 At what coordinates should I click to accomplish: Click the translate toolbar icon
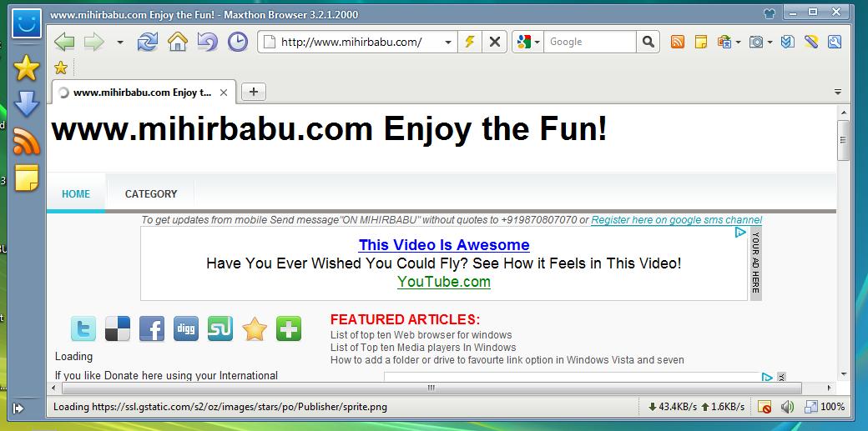(724, 42)
